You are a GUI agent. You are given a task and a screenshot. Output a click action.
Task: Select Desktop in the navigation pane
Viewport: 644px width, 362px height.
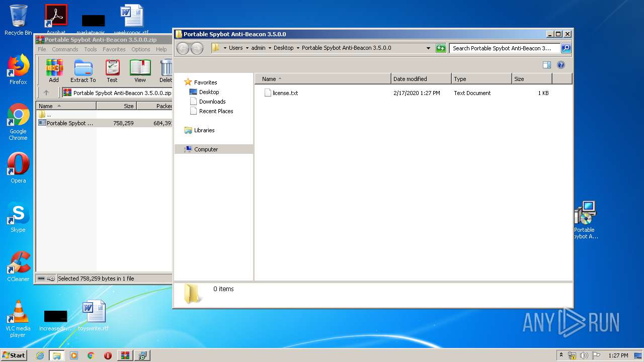pyautogui.click(x=209, y=92)
